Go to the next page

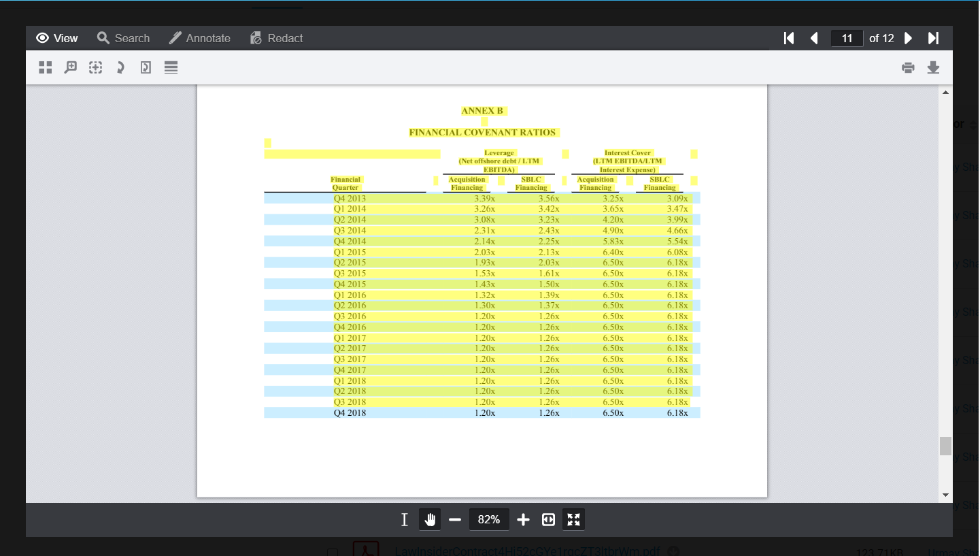click(908, 38)
